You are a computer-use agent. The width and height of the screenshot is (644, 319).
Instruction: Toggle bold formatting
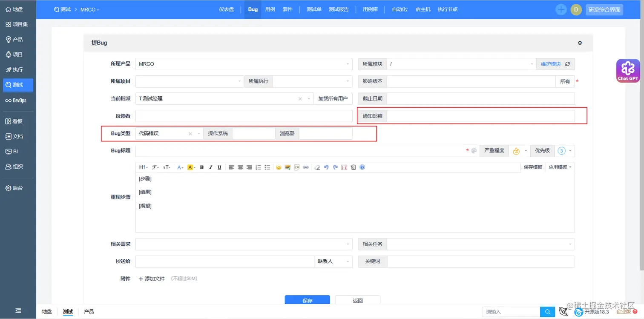point(202,167)
